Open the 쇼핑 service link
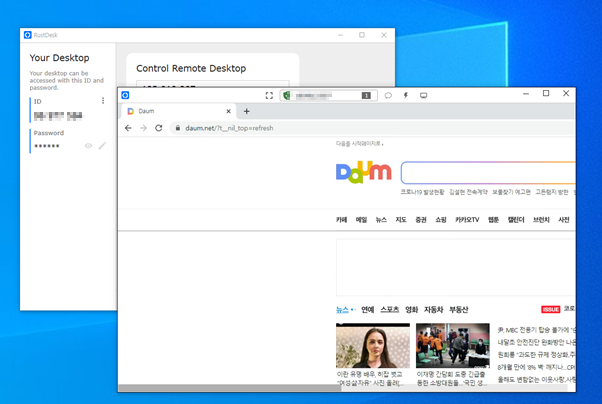This screenshot has height=404, width=602. pos(441,220)
